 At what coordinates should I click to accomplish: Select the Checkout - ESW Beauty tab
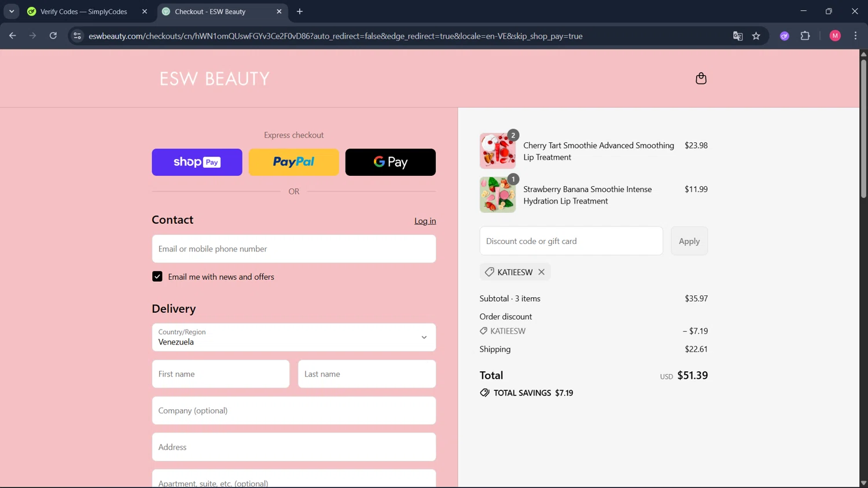[x=210, y=12]
